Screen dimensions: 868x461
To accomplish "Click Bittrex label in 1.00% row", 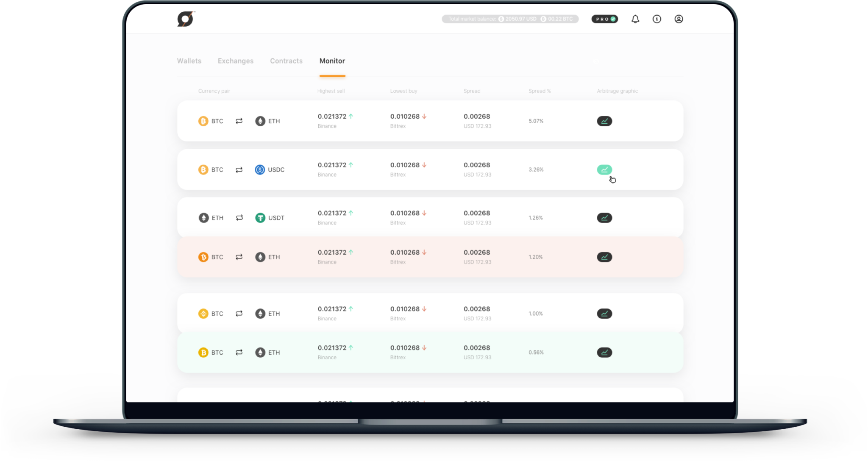I will point(398,319).
